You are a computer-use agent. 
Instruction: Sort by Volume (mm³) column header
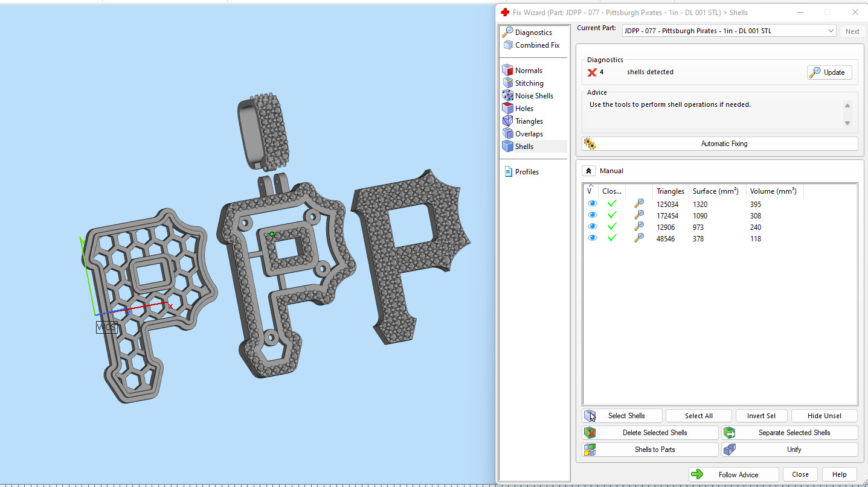click(774, 191)
